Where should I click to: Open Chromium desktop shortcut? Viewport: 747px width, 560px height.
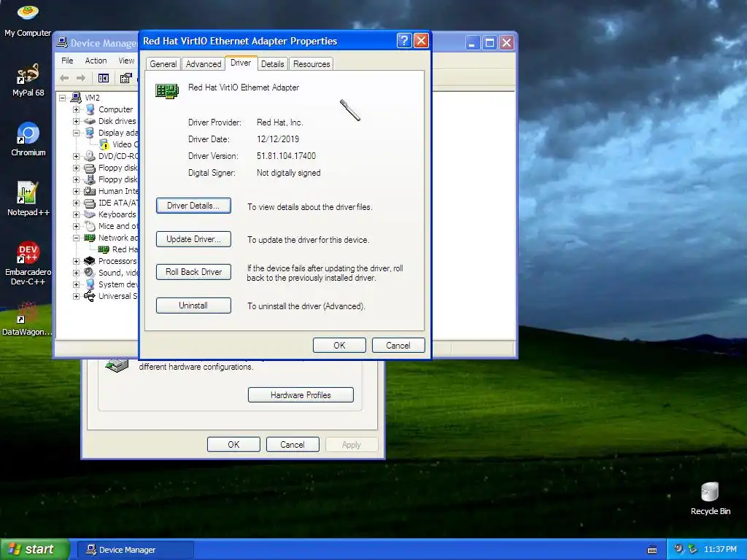click(x=28, y=139)
